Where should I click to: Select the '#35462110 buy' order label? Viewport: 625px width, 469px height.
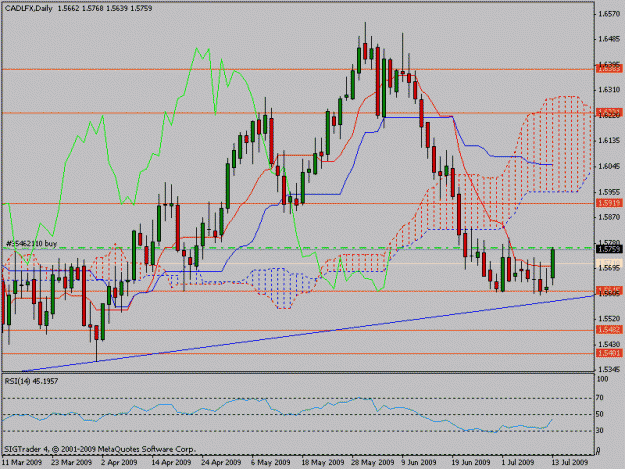[31, 243]
